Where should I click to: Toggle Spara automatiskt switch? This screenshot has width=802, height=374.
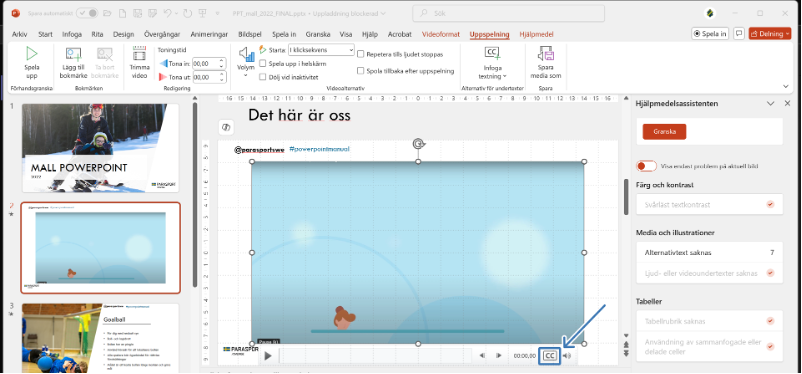[87, 13]
